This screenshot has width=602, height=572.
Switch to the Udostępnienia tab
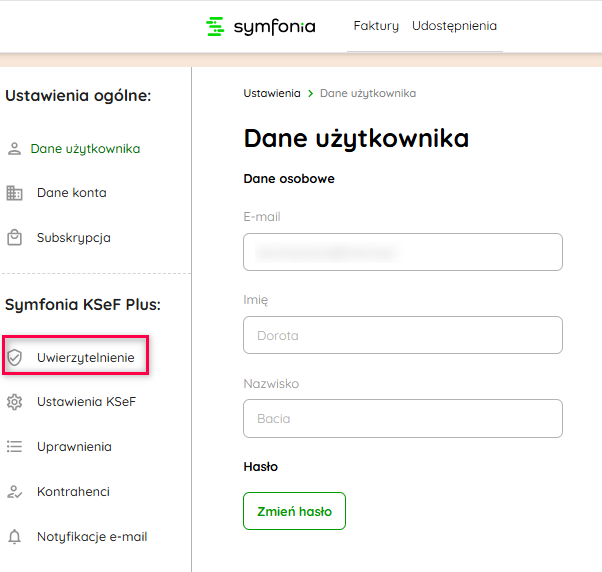454,26
